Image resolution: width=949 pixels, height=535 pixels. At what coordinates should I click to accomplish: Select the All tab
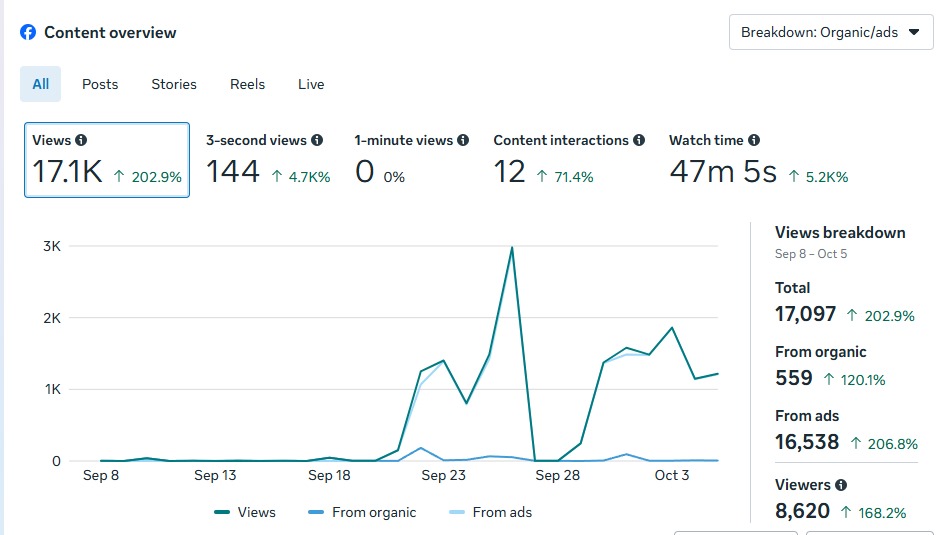click(40, 84)
